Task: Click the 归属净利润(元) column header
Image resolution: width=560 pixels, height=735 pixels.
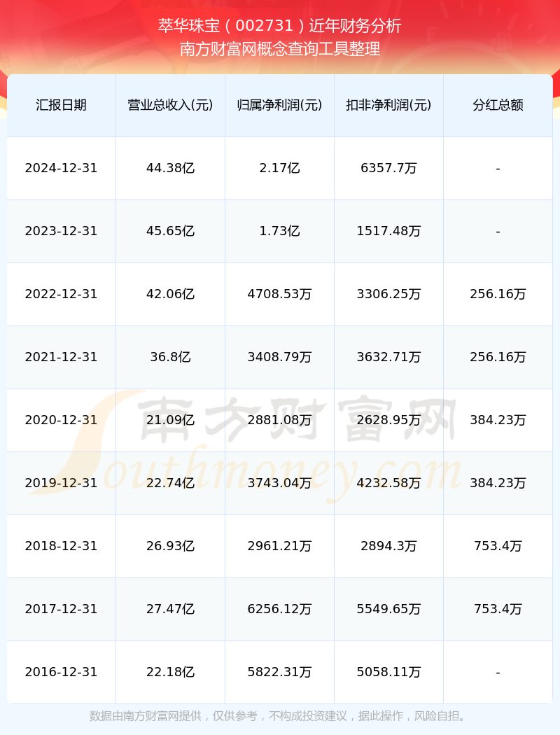Action: pyautogui.click(x=280, y=105)
